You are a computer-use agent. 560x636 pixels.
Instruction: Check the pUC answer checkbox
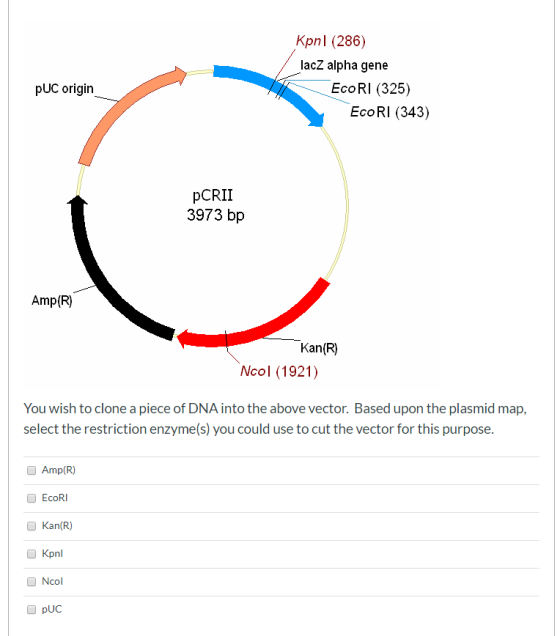coord(31,610)
